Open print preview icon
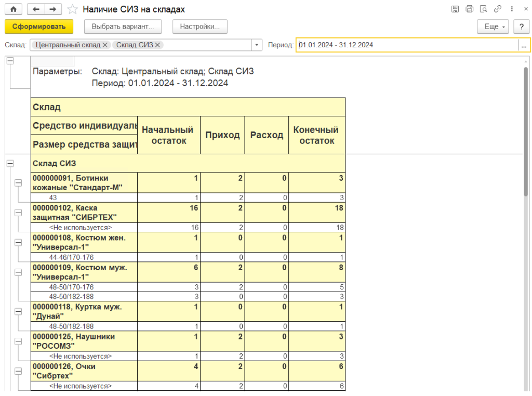Image resolution: width=532 pixels, height=396 pixels. [484, 9]
